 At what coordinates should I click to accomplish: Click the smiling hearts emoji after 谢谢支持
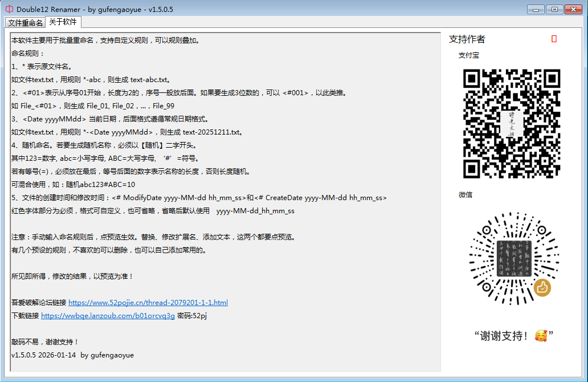(x=541, y=336)
